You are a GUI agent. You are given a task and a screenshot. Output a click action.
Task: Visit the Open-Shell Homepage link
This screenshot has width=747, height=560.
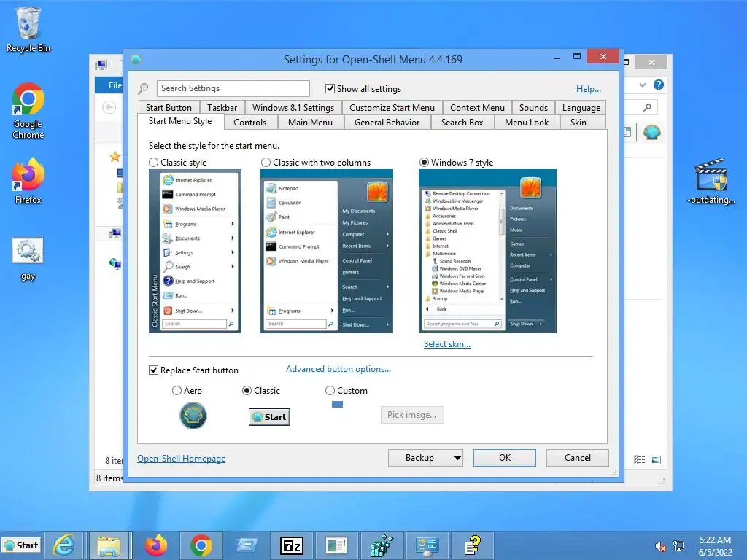pyautogui.click(x=182, y=458)
